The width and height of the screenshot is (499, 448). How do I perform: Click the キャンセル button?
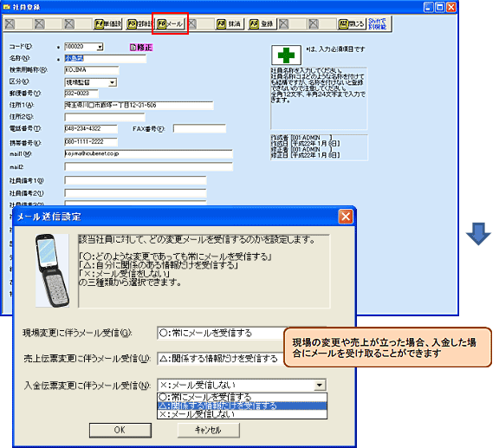(x=208, y=430)
